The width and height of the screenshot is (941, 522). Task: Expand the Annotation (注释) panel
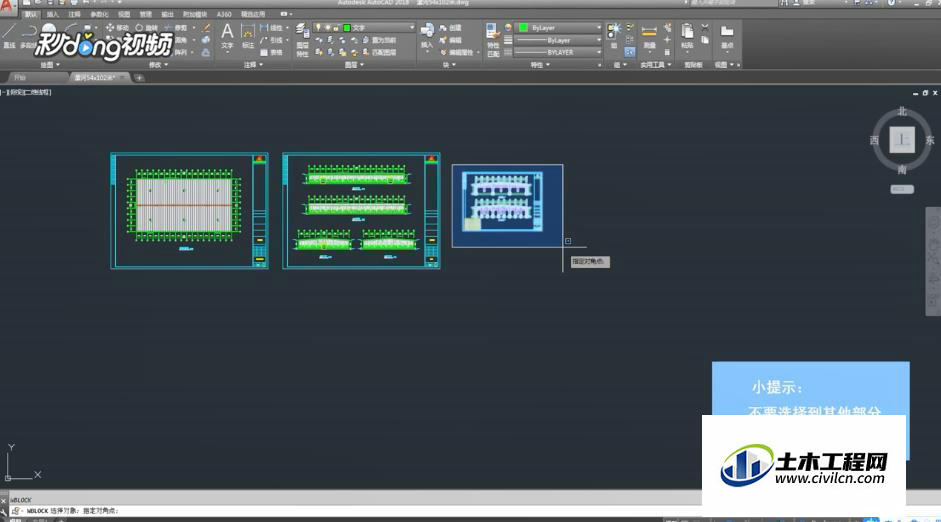click(x=253, y=65)
